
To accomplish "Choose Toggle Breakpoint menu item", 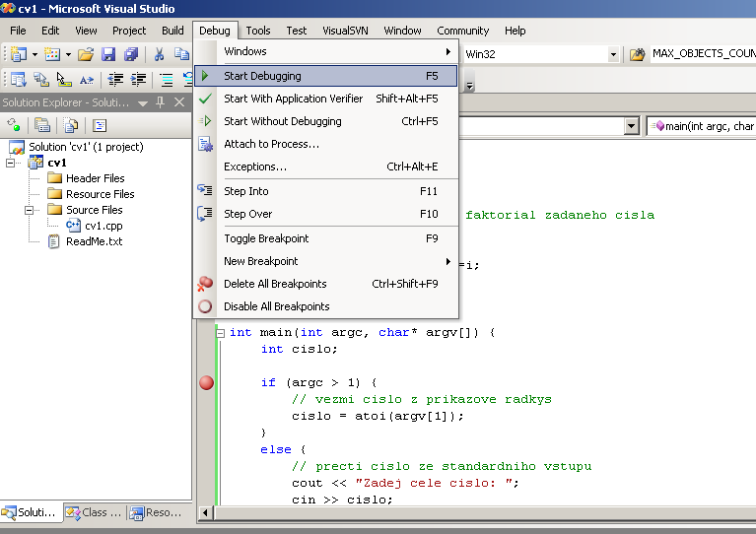I will (326, 238).
